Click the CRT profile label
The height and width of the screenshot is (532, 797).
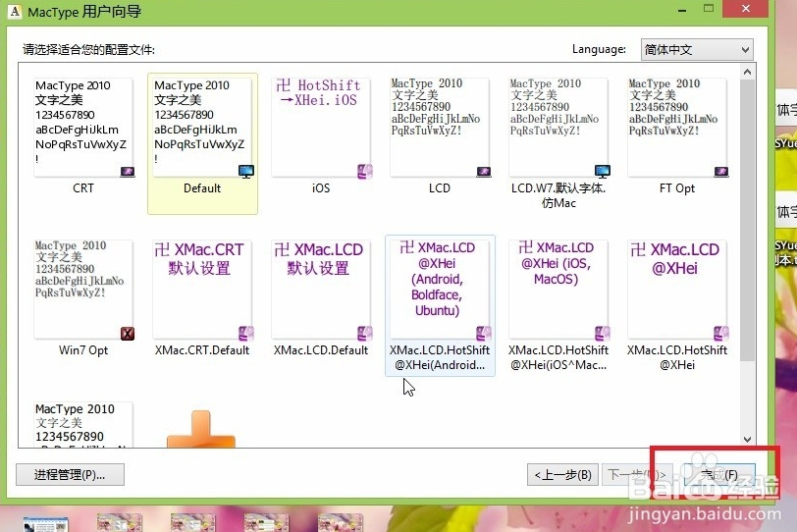pyautogui.click(x=83, y=188)
